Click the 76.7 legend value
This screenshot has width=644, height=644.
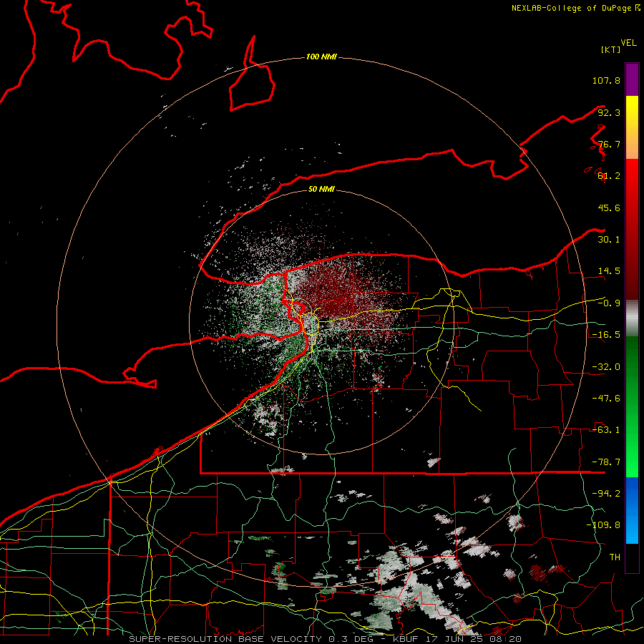[x=609, y=144]
